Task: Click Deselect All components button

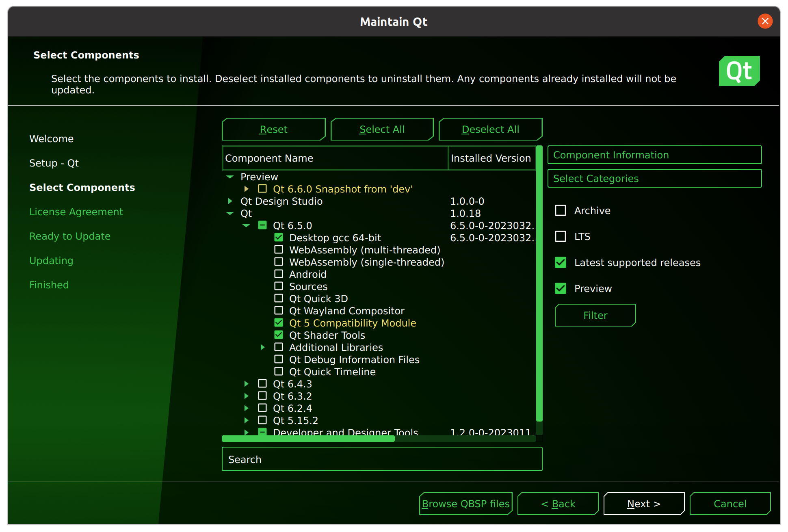Action: pos(490,129)
